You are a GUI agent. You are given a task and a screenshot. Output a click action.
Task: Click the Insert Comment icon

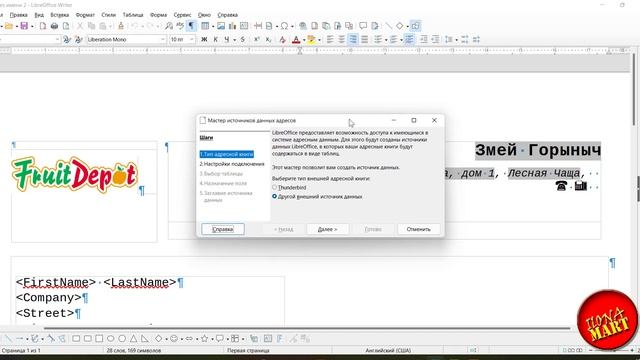point(363,26)
